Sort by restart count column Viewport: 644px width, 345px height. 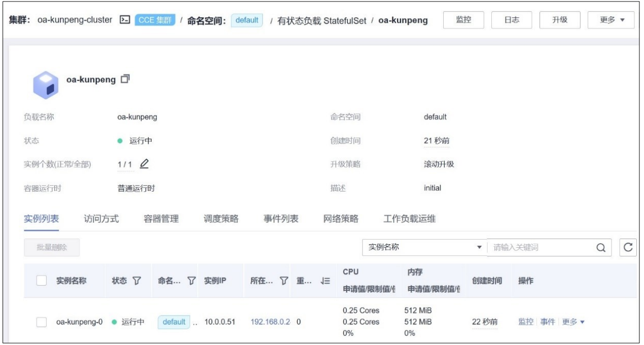click(327, 281)
